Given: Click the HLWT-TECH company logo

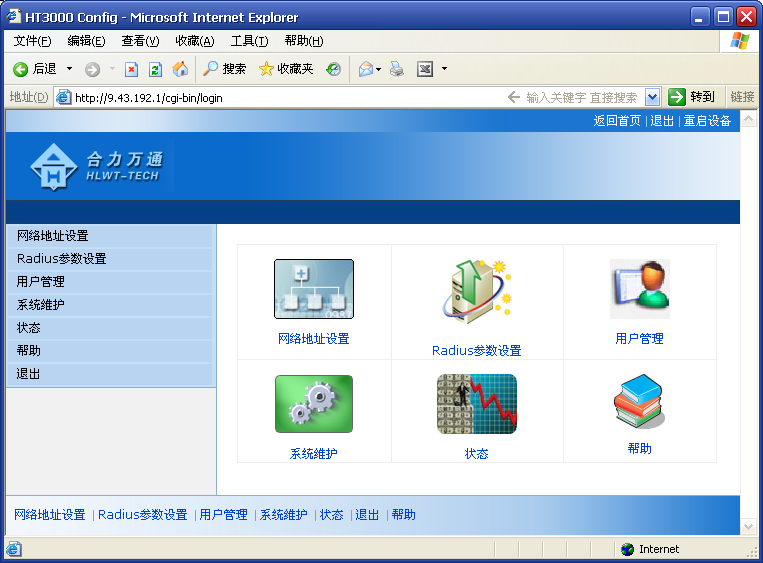Looking at the screenshot, I should (x=96, y=167).
